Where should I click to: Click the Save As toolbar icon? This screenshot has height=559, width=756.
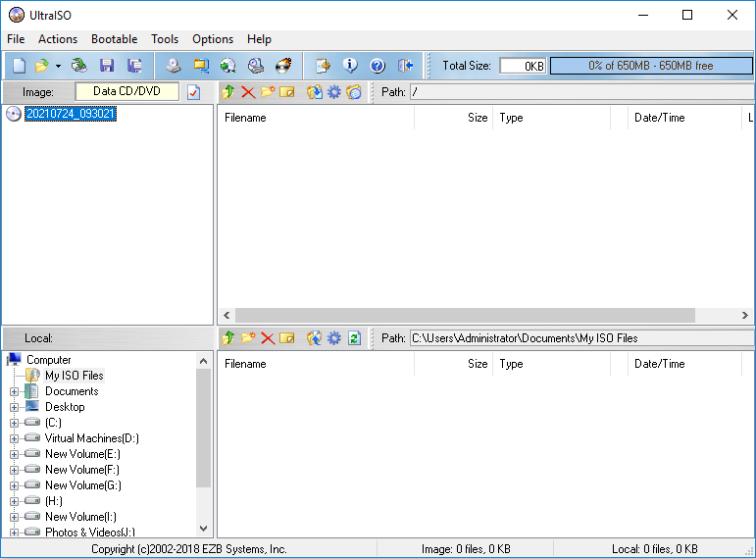(134, 66)
